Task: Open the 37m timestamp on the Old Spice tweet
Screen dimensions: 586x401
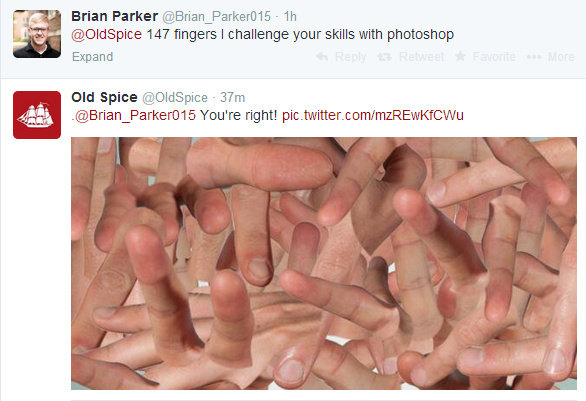Action: point(232,98)
